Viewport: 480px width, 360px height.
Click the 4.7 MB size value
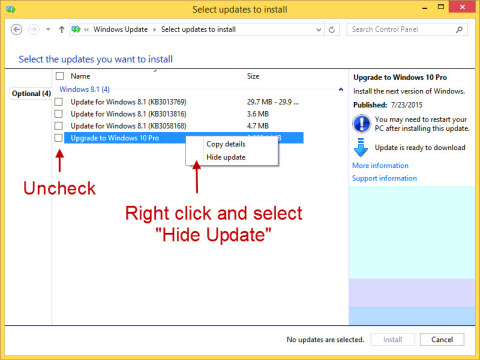[x=258, y=126]
